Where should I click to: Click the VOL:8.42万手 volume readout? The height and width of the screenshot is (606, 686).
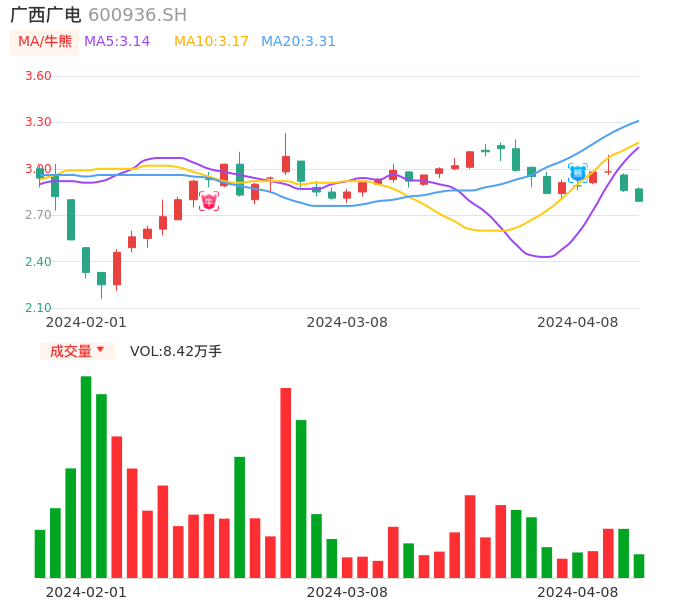pyautogui.click(x=176, y=351)
